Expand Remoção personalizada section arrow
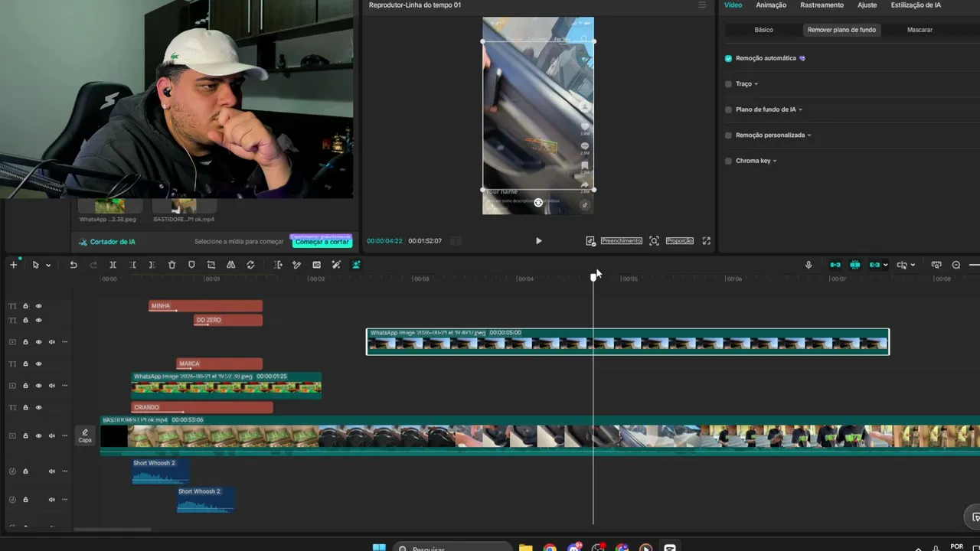This screenshot has width=980, height=551. tap(809, 135)
